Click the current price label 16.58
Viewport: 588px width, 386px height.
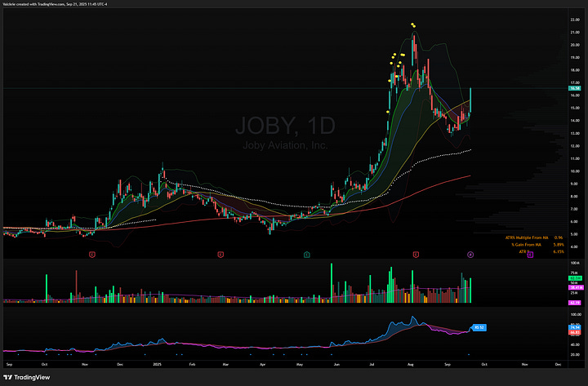[574, 88]
